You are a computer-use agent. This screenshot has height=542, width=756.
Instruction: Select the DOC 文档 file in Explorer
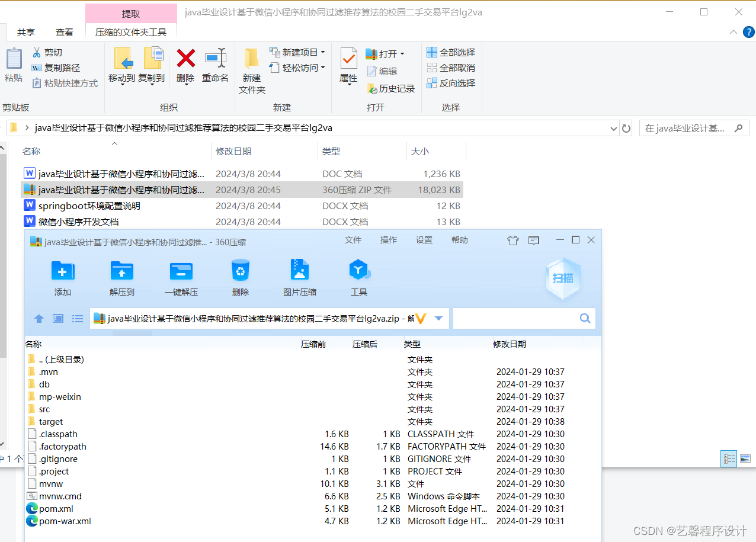[242, 174]
